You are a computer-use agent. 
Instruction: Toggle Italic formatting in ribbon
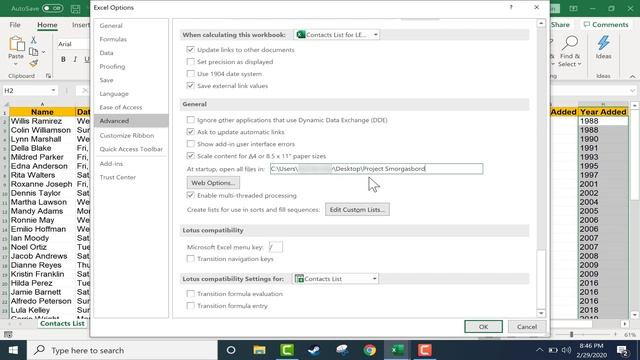(75, 59)
